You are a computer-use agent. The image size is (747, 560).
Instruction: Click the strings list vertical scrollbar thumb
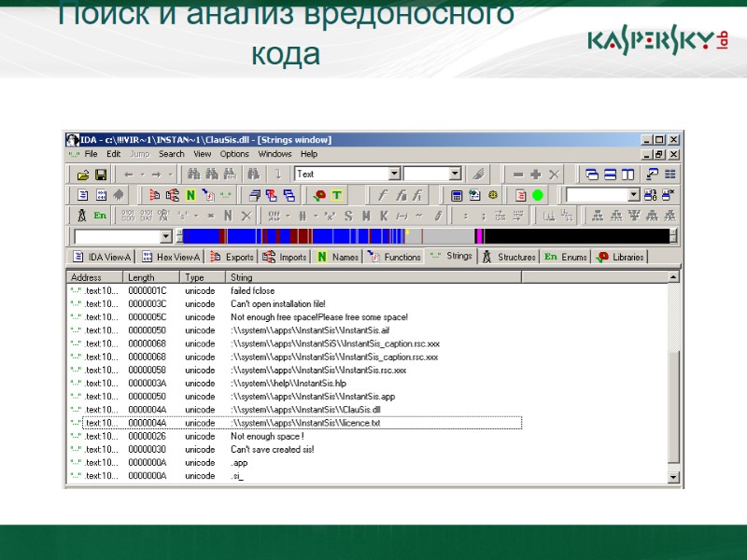(x=672, y=407)
